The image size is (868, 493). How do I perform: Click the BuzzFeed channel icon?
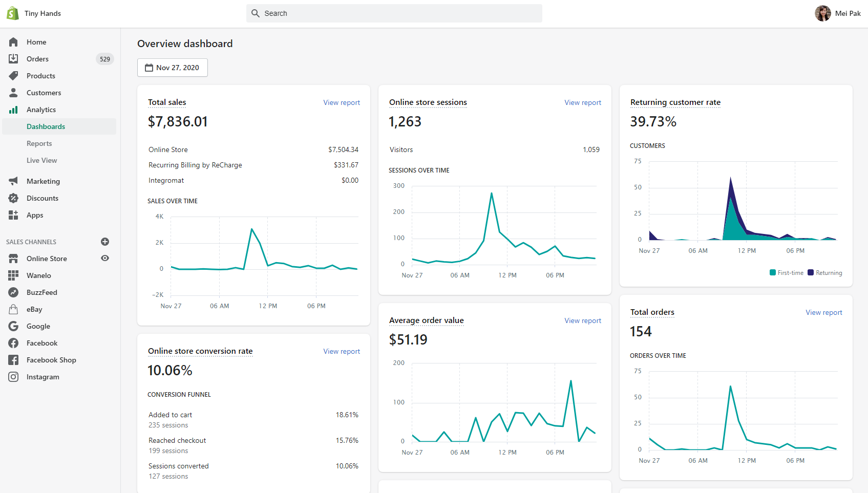coord(13,292)
